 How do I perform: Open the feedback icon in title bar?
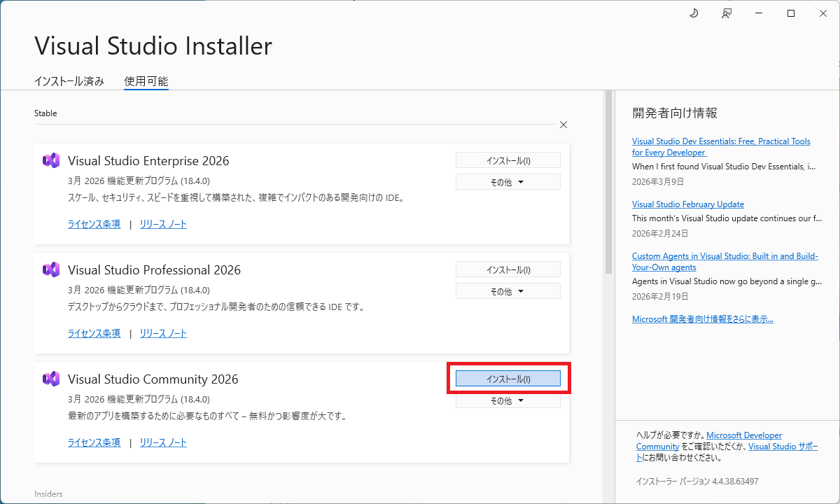pyautogui.click(x=727, y=13)
